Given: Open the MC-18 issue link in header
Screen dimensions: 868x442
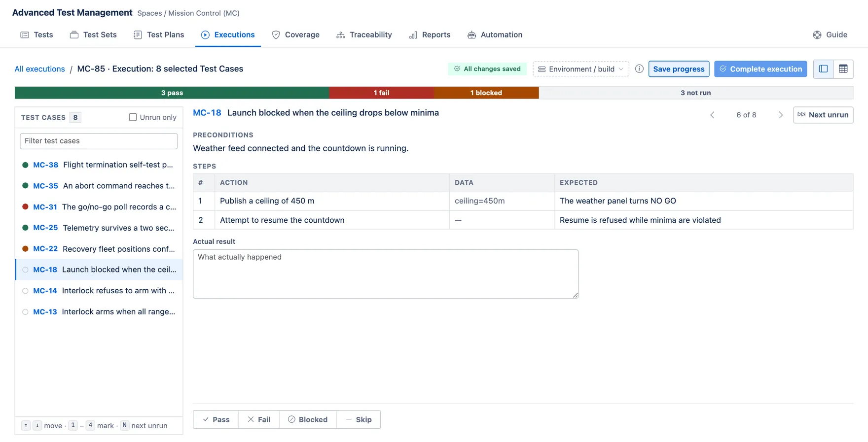Looking at the screenshot, I should pos(207,113).
